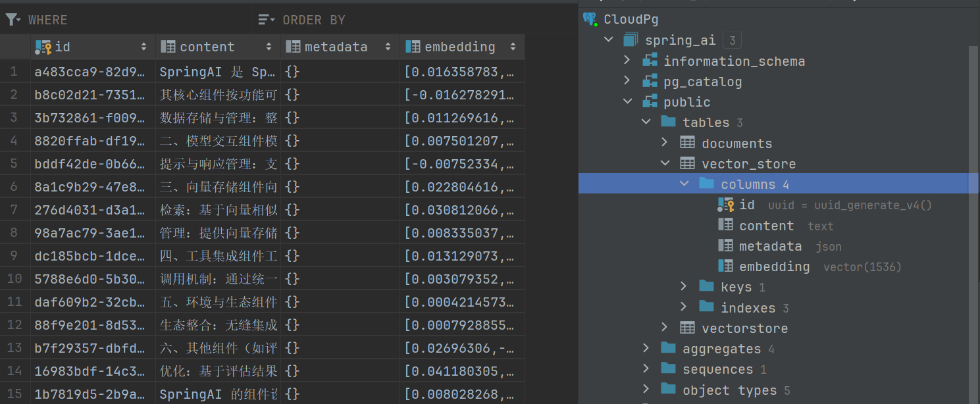
Task: Click embedding cell [0.041180305
Action: click(462, 370)
